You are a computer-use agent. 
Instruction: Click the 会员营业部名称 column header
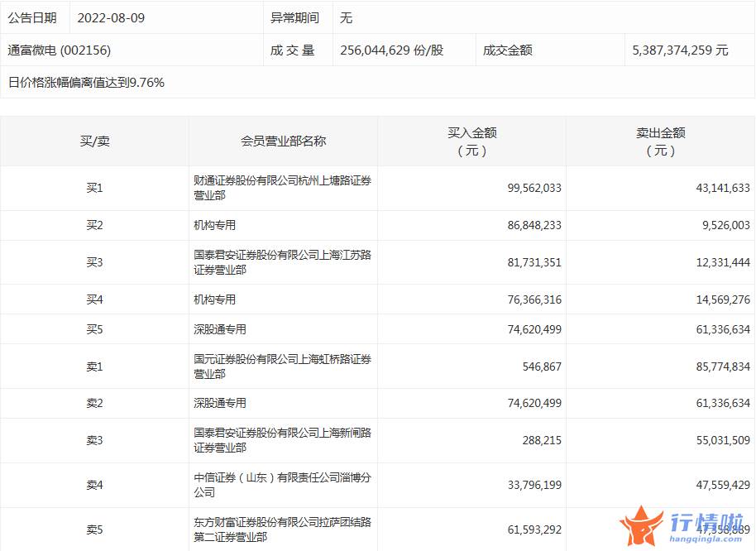coord(283,141)
